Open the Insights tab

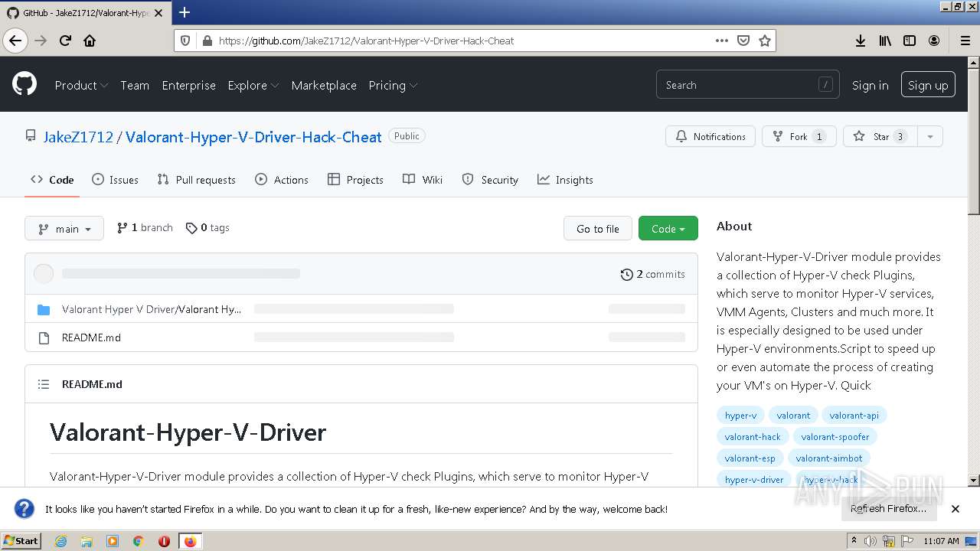click(x=565, y=180)
